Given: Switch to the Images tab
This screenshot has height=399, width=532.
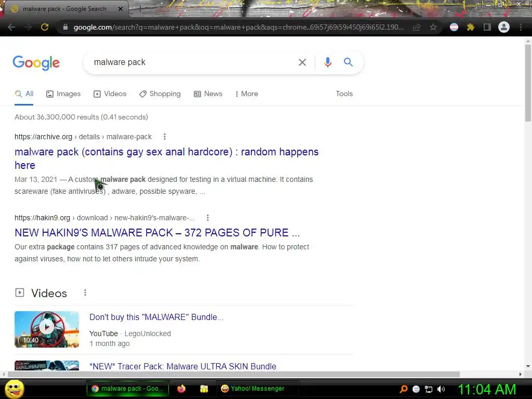Looking at the screenshot, I should click(63, 94).
